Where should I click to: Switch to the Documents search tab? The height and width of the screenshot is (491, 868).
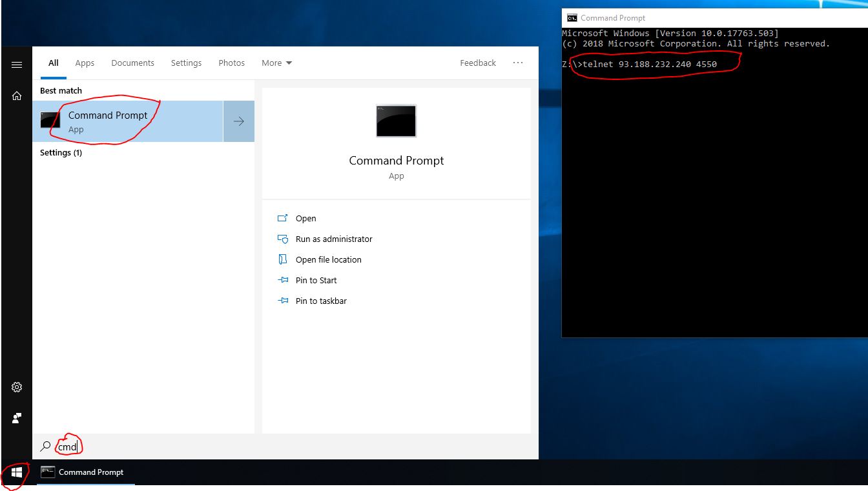pyautogui.click(x=132, y=63)
